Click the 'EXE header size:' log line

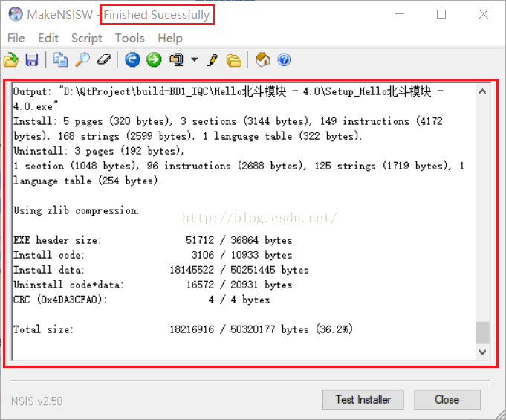click(x=152, y=240)
